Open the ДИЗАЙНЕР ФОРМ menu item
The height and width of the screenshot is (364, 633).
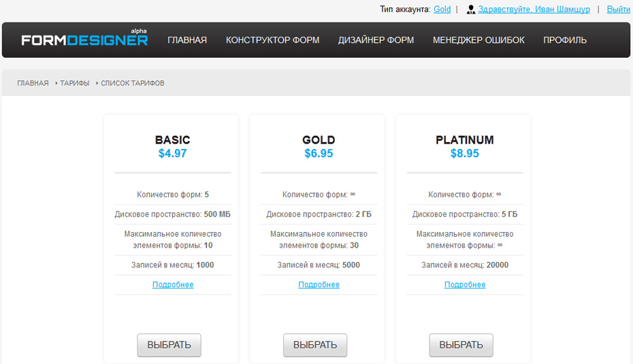[376, 40]
